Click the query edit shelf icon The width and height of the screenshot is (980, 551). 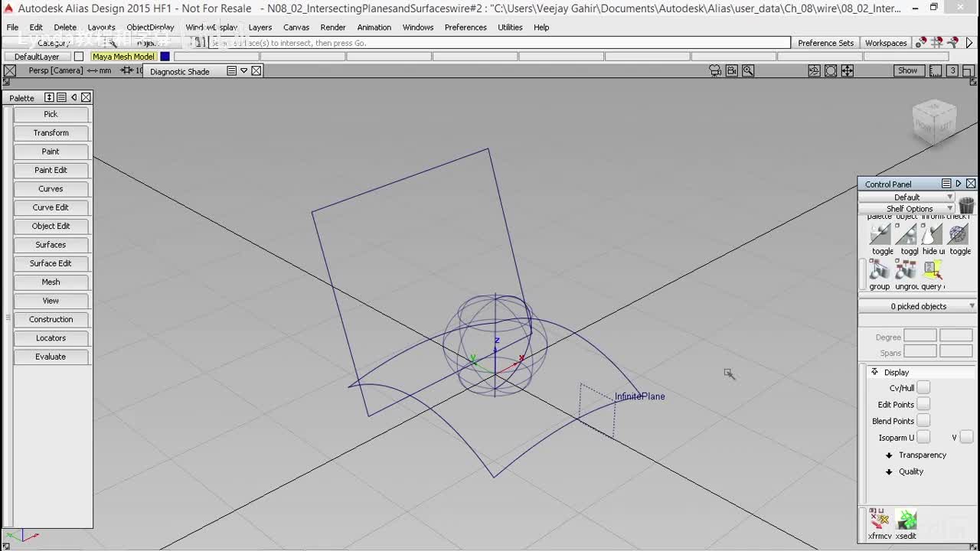click(932, 269)
